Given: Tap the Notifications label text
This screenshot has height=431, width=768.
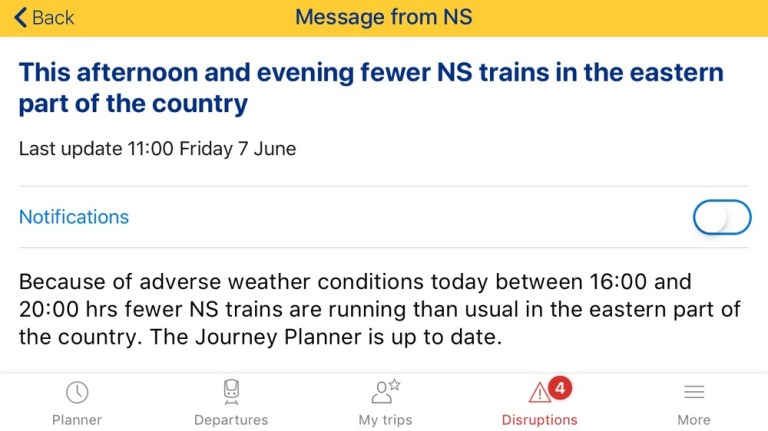Looking at the screenshot, I should [74, 217].
